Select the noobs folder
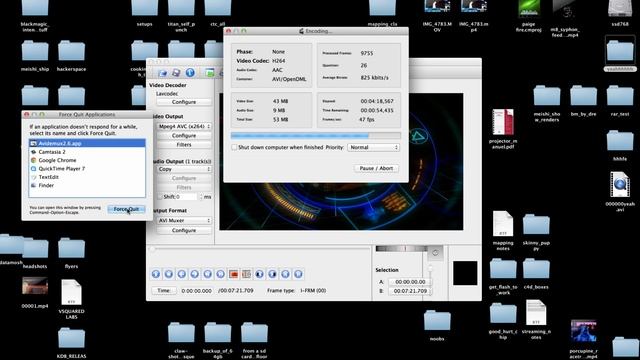The width and height of the screenshot is (640, 360). click(x=437, y=321)
